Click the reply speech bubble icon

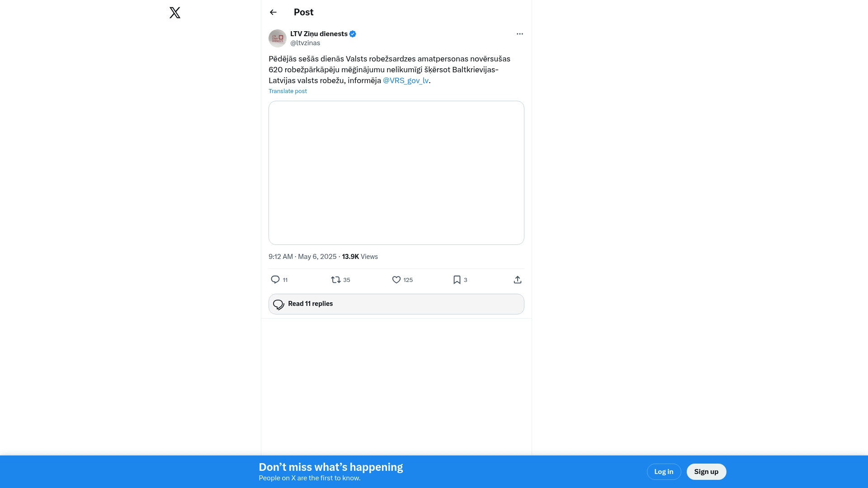point(275,280)
